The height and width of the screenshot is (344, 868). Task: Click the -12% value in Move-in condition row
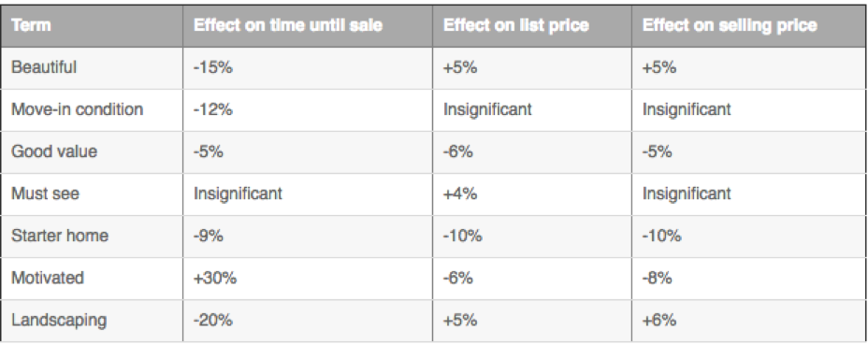212,109
